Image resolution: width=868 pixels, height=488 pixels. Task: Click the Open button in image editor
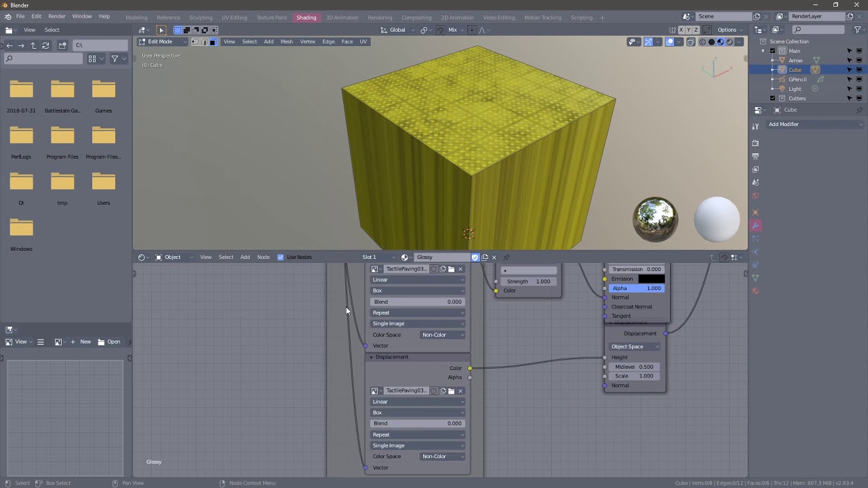109,342
